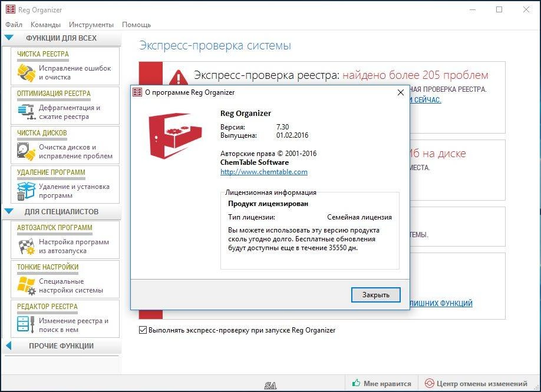Open the Инструменты menu
Screen dimensions: 541x392
pos(91,25)
